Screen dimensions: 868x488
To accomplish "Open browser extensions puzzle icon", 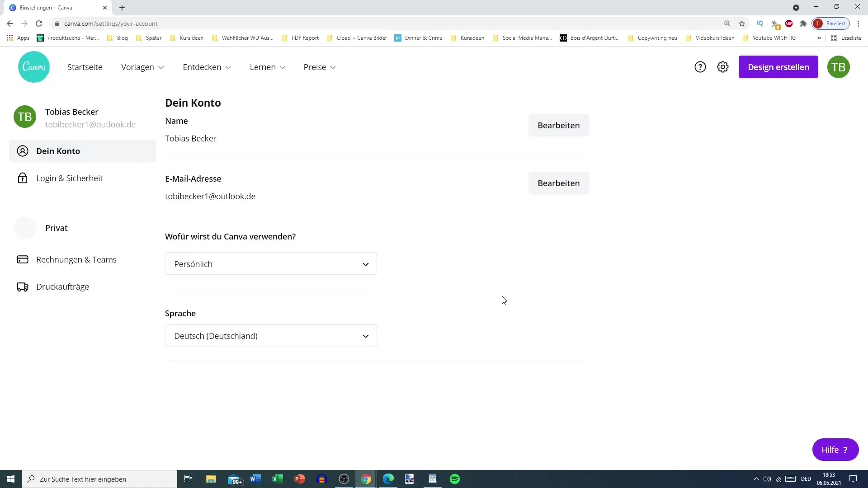I will tap(803, 23).
